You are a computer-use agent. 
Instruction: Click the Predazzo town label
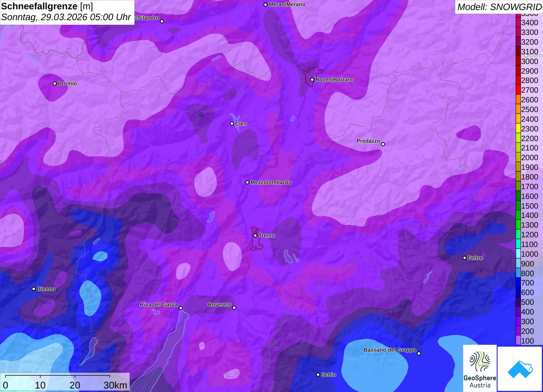pyautogui.click(x=368, y=141)
